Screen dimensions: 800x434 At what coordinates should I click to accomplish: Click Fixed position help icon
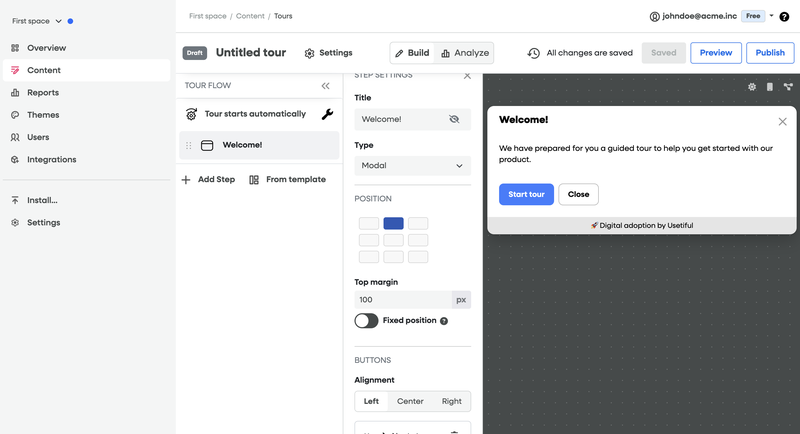tap(444, 321)
